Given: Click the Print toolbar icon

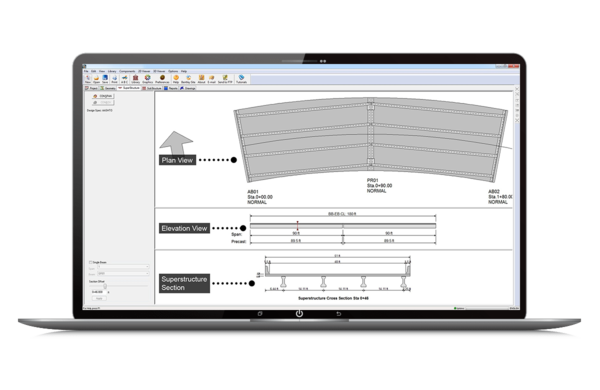Looking at the screenshot, I should [x=114, y=79].
